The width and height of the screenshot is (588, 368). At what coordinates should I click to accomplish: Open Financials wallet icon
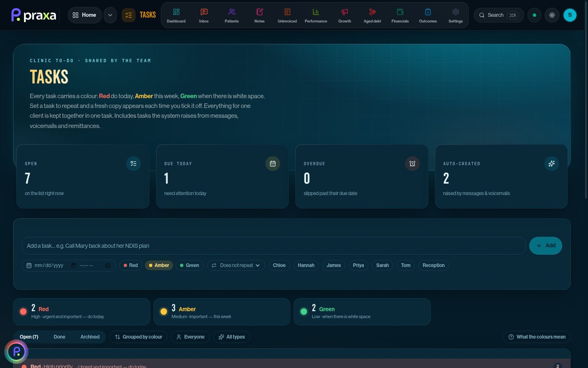(400, 16)
